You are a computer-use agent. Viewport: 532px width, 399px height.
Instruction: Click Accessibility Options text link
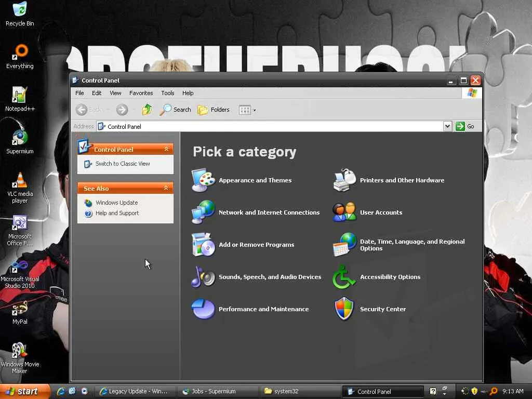390,277
